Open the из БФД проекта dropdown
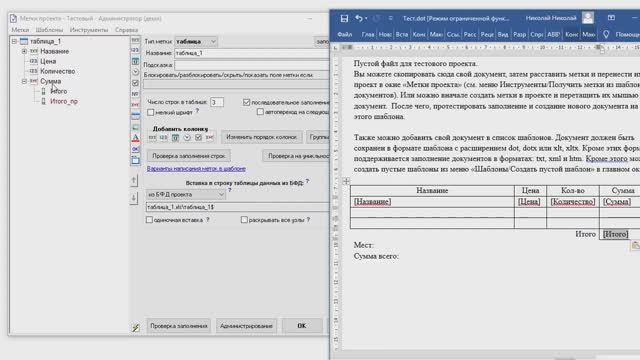This screenshot has height=360, width=640. 221,195
